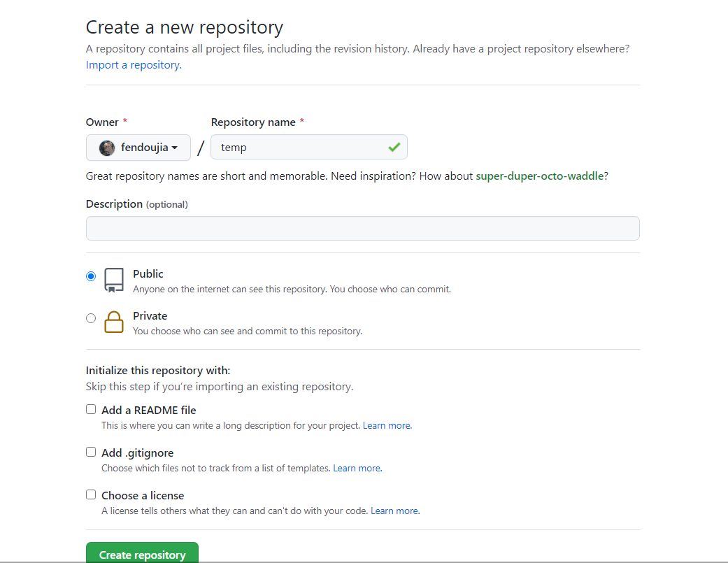Use the super-duper-octo-waddle name suggestion

coord(539,176)
